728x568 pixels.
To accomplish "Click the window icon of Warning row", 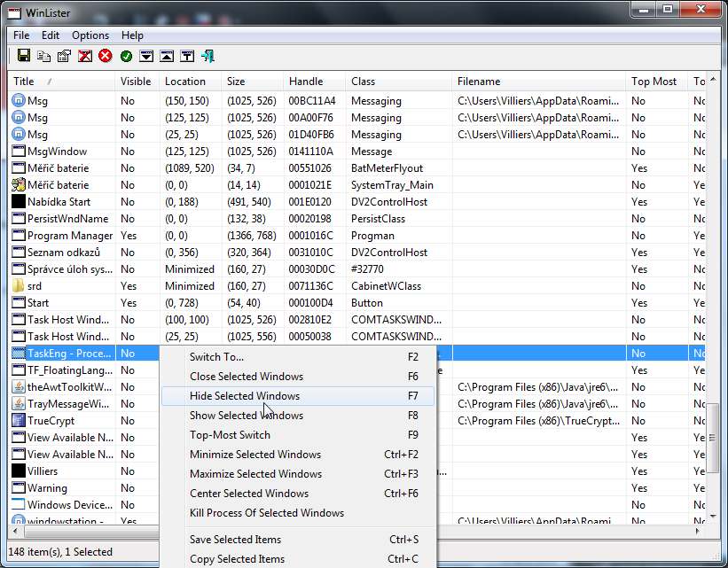I will pos(18,487).
